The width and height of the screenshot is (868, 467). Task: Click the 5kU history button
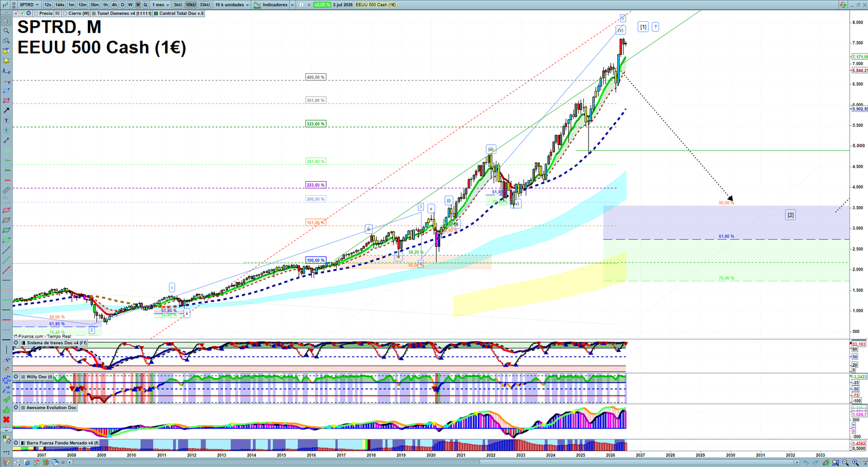coord(177,5)
